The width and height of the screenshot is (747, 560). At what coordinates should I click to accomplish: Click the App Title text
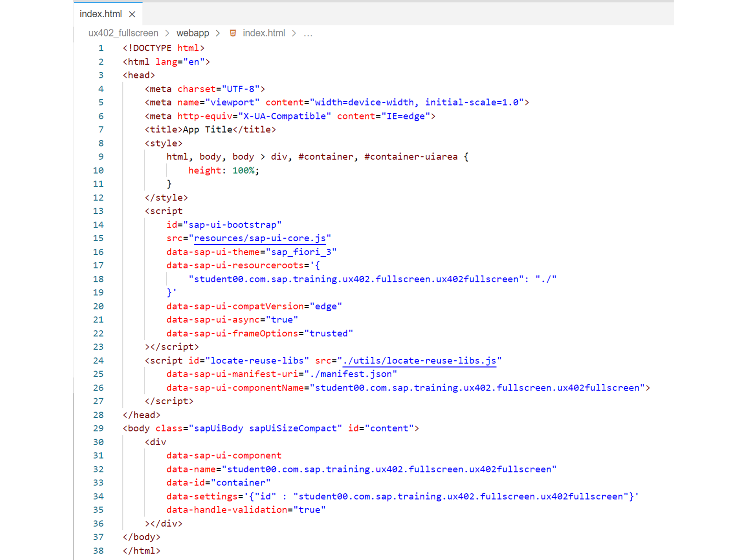point(208,129)
